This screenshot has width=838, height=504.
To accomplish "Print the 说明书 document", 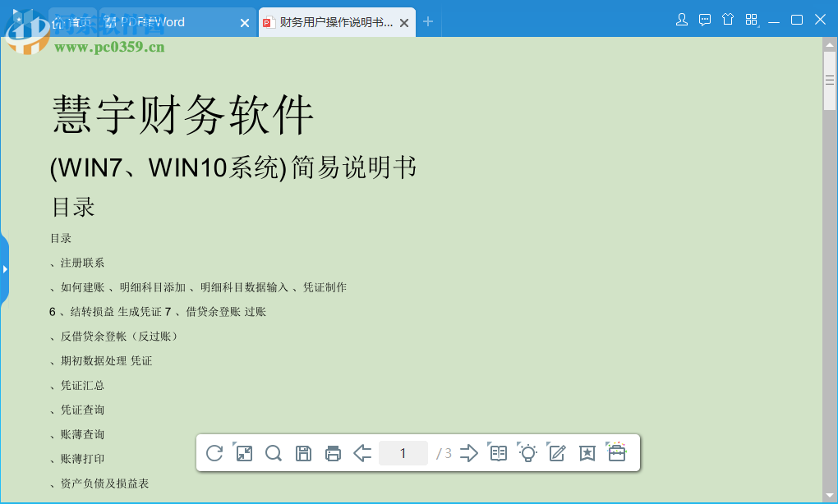I will click(333, 452).
